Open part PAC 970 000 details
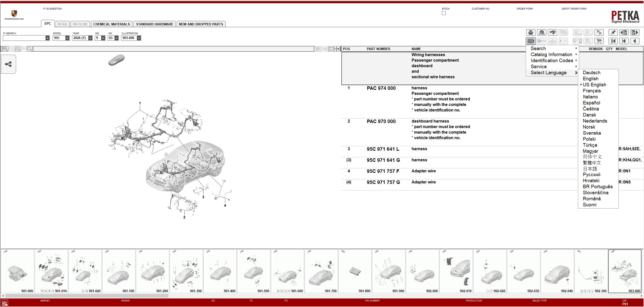Viewport: 644px width, 307px height. [x=381, y=121]
